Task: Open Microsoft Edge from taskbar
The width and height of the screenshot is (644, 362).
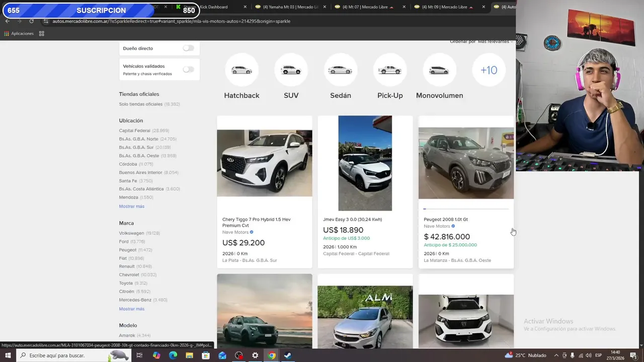Action: [x=173, y=355]
